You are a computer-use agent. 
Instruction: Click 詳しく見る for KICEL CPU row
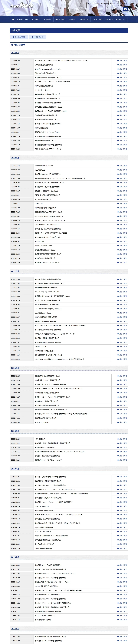pos(122,204)
